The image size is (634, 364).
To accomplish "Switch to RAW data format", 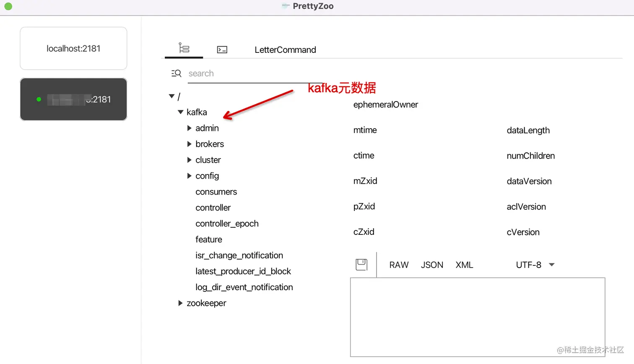I will click(398, 265).
